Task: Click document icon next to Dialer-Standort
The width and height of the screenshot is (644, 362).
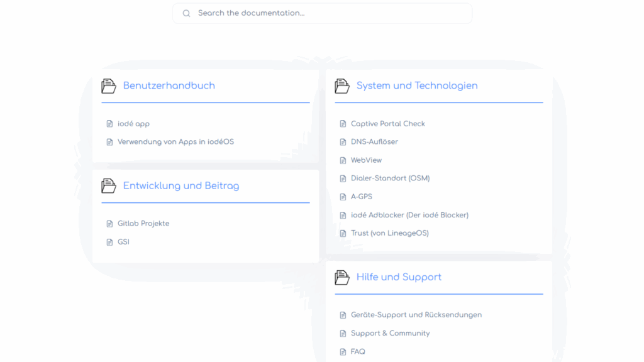Action: coord(343,178)
